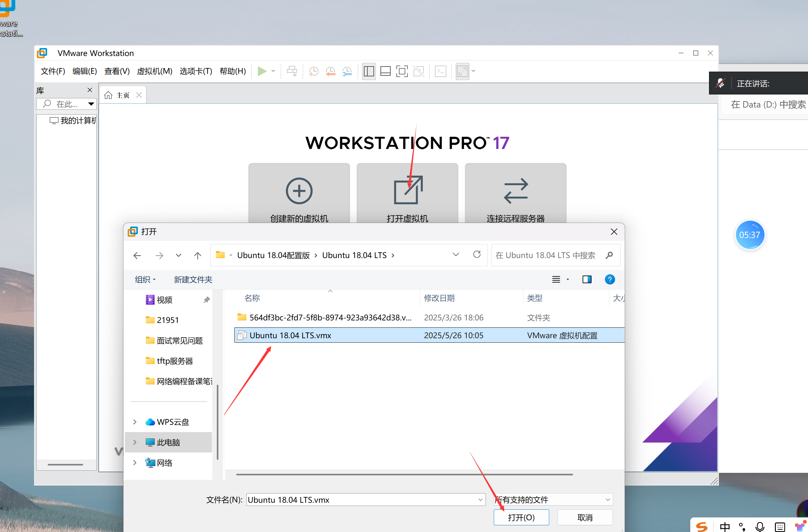Click the revert snapshot icon
Screen dimensions: 808x532
point(330,71)
